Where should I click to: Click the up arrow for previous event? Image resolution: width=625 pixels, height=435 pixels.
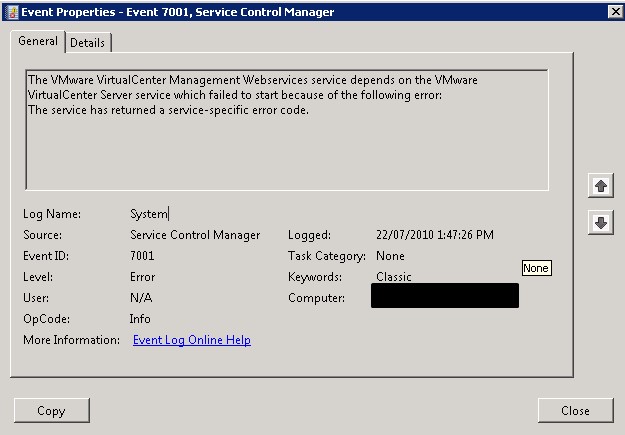[601, 187]
